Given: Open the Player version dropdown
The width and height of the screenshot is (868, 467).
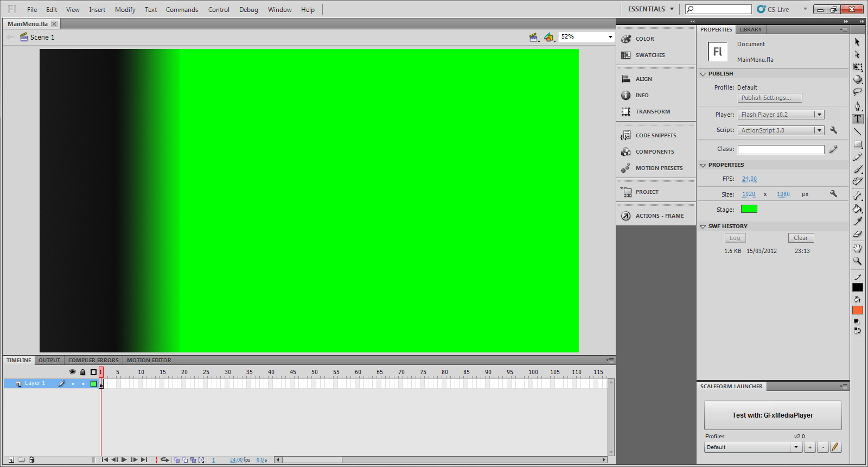Looking at the screenshot, I should (819, 115).
